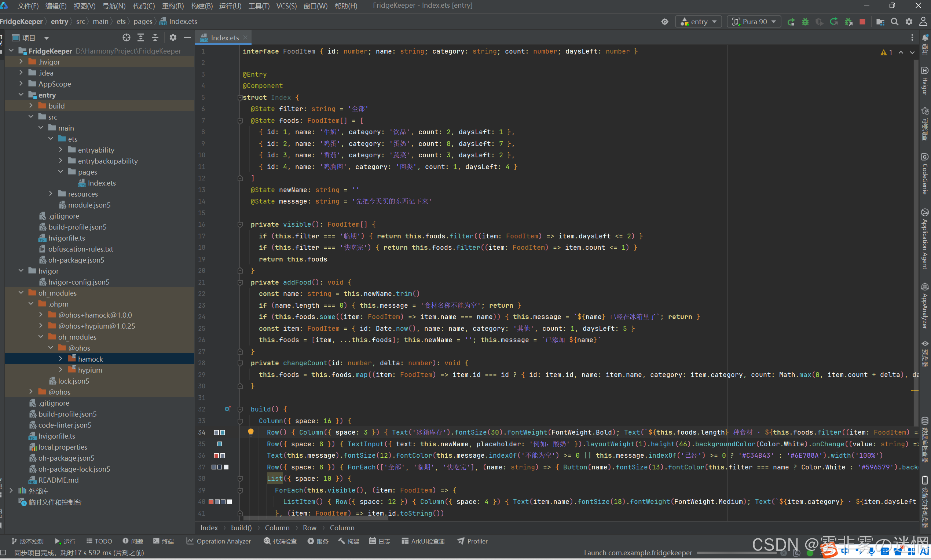
Task: Open Search Everywhere magnifier icon
Action: pos(894,22)
